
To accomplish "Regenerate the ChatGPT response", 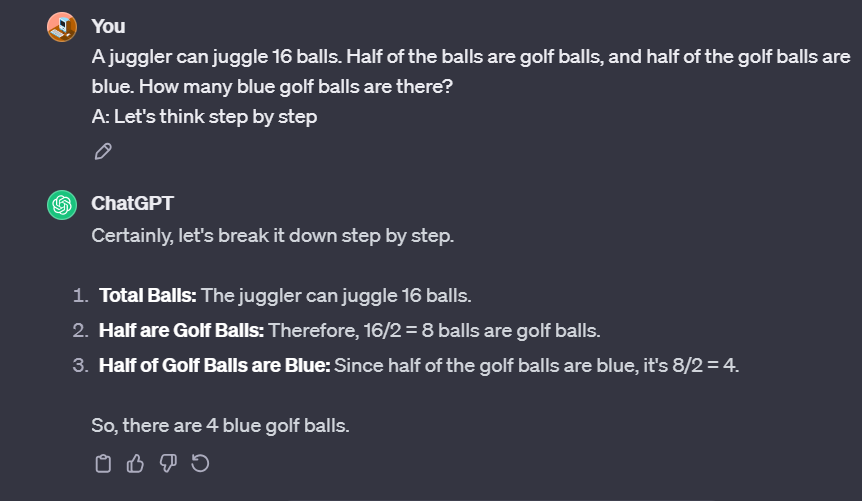I will (200, 463).
